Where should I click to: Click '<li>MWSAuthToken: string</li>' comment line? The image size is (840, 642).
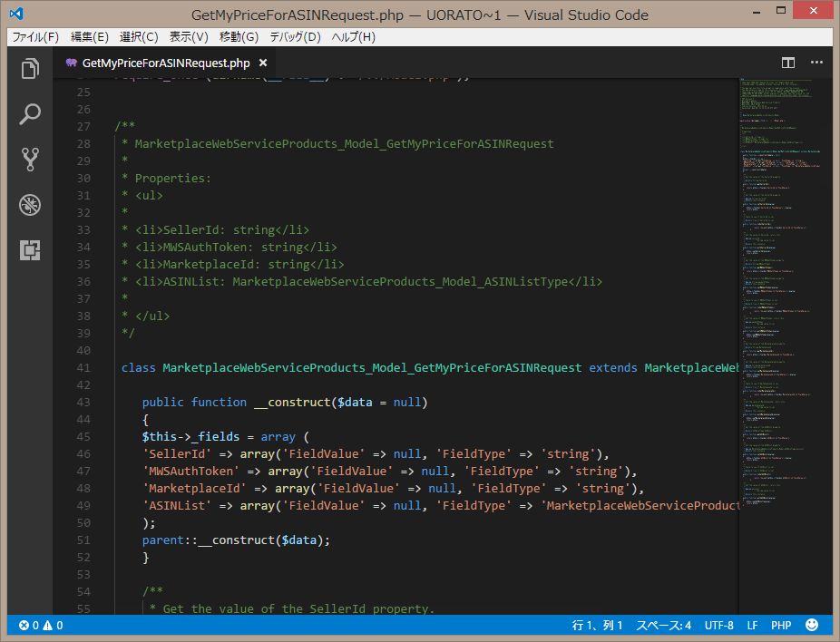(236, 247)
